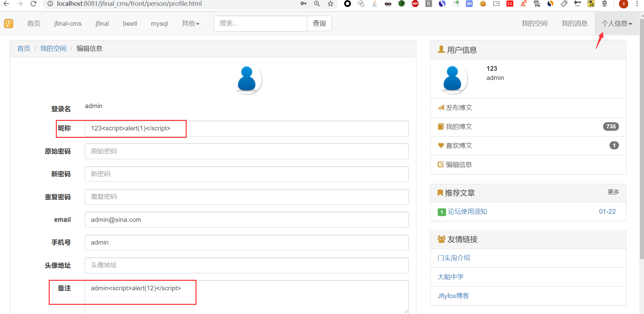Click the 新密码 field
The width and height of the screenshot is (644, 314).
pos(247,174)
